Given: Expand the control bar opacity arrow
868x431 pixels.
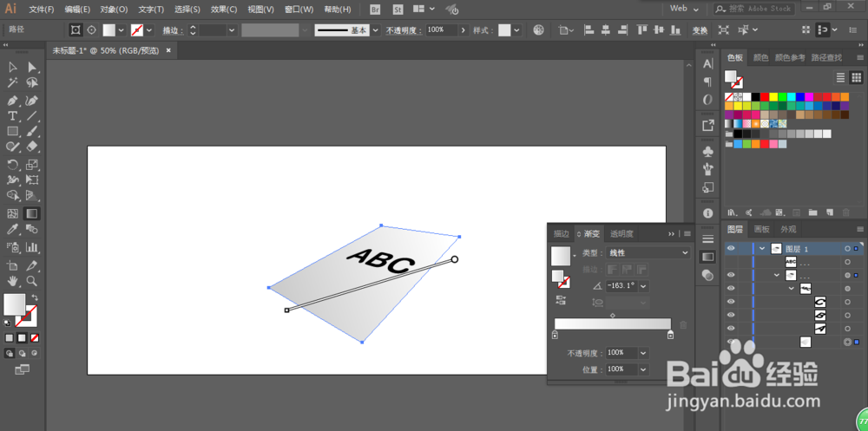Looking at the screenshot, I should (x=463, y=29).
